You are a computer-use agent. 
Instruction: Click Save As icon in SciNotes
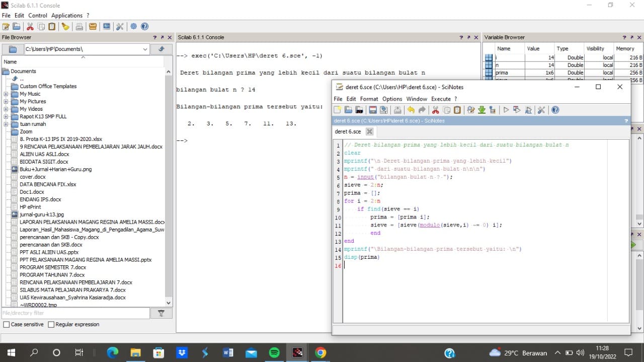(383, 110)
